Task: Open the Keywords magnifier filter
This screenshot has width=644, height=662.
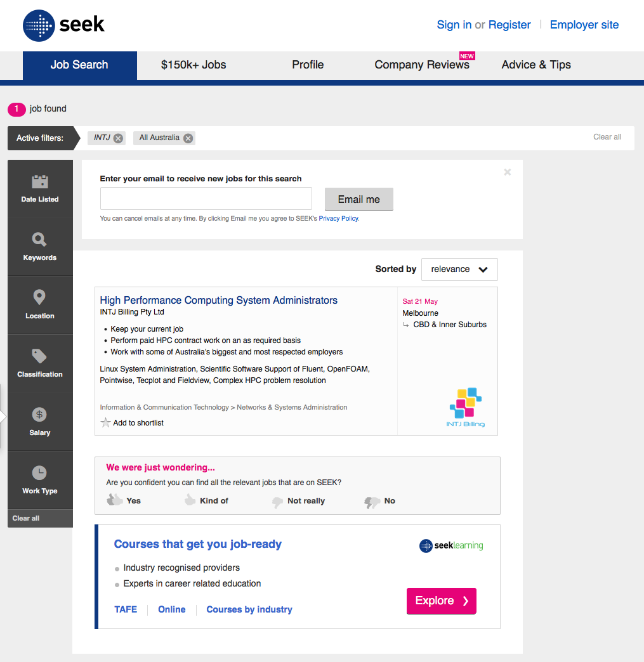Action: tap(40, 247)
